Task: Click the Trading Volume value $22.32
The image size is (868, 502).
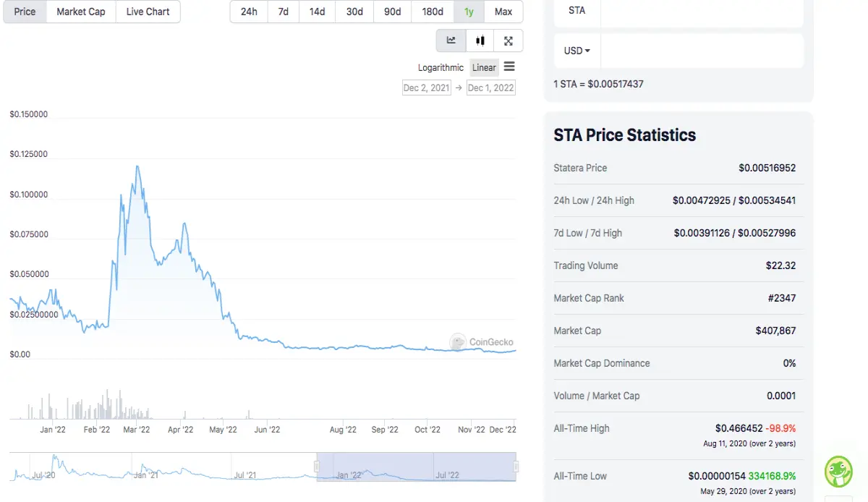Action: point(780,265)
